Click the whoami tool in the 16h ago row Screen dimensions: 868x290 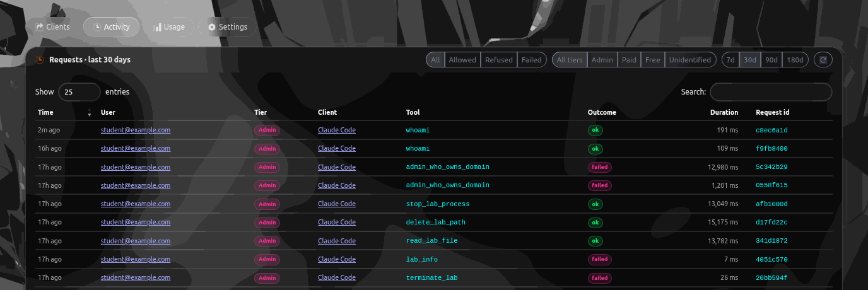click(x=418, y=149)
